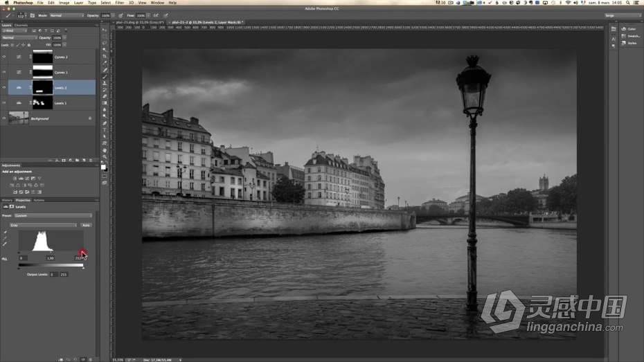This screenshot has width=644, height=362.
Task: Toggle visibility of Curves 1 layer
Action: pos(4,72)
